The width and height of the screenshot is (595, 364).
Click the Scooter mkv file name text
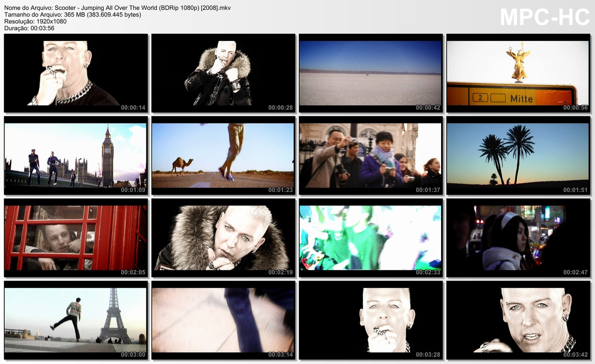(116, 7)
